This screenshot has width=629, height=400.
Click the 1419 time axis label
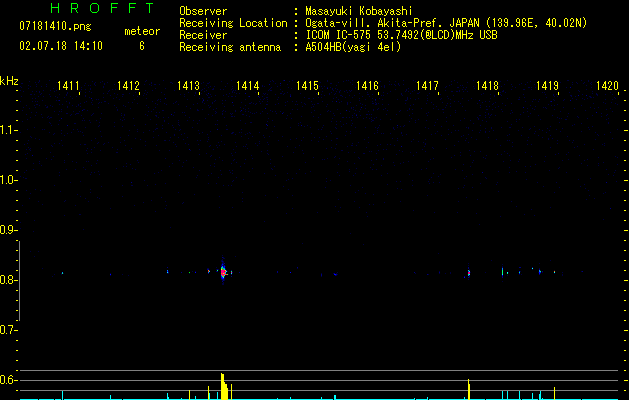click(x=547, y=85)
